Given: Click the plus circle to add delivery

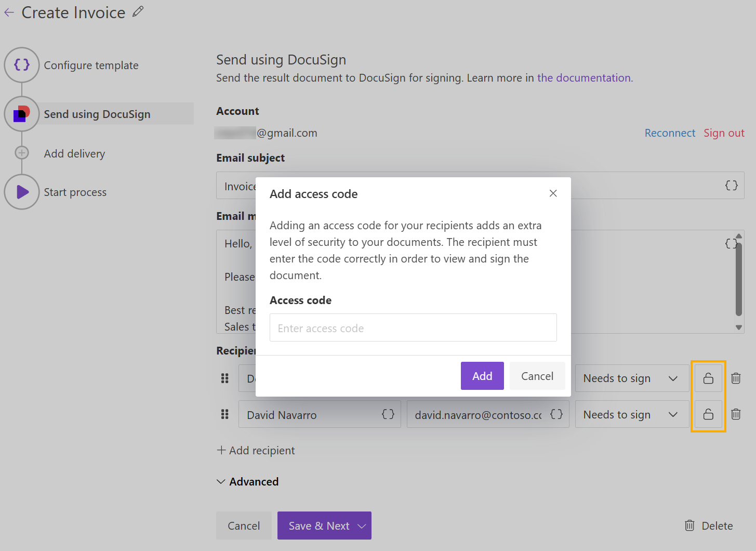Looking at the screenshot, I should (22, 153).
